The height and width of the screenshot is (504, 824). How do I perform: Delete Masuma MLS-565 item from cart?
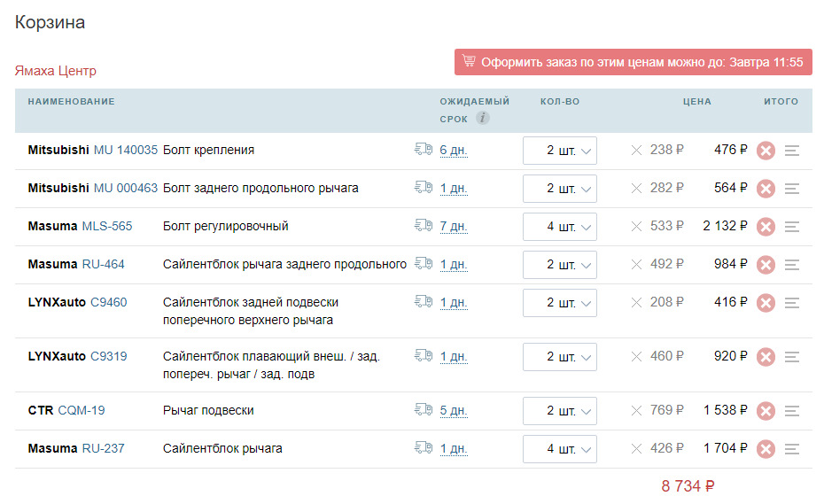click(766, 227)
